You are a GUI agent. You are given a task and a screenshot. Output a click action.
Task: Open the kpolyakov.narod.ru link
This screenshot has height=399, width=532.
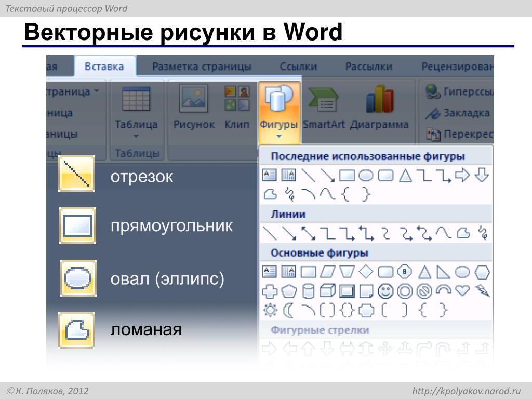click(466, 391)
